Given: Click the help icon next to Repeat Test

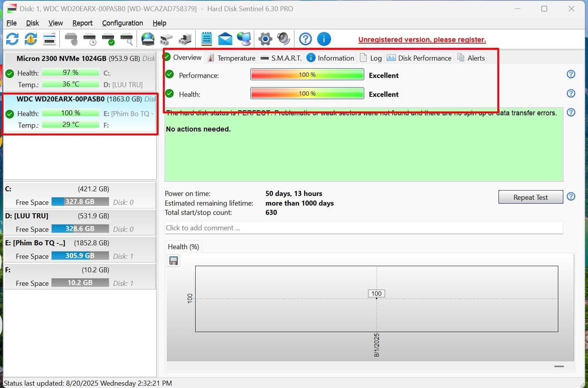Looking at the screenshot, I should (x=571, y=196).
